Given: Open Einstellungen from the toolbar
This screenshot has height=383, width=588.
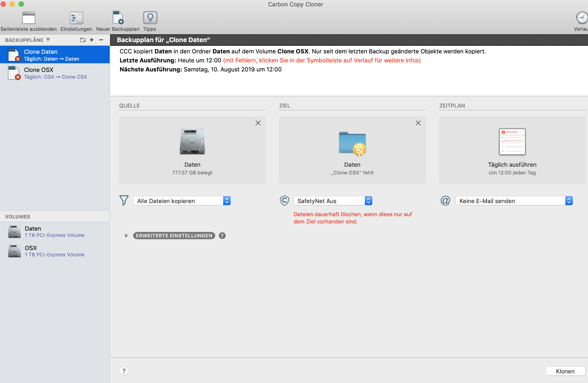Looking at the screenshot, I should pyautogui.click(x=76, y=18).
